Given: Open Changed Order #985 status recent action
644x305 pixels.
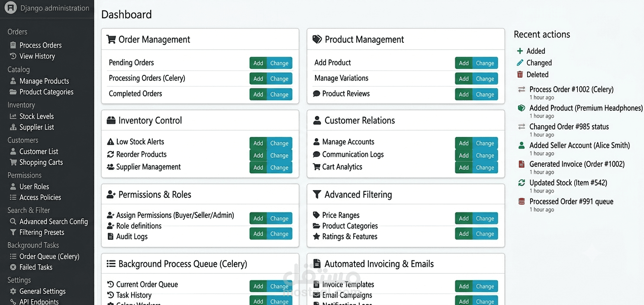Looking at the screenshot, I should tap(569, 127).
